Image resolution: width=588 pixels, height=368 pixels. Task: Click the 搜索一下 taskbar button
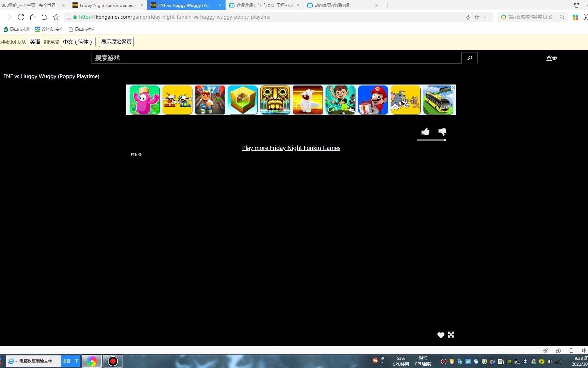click(70, 361)
